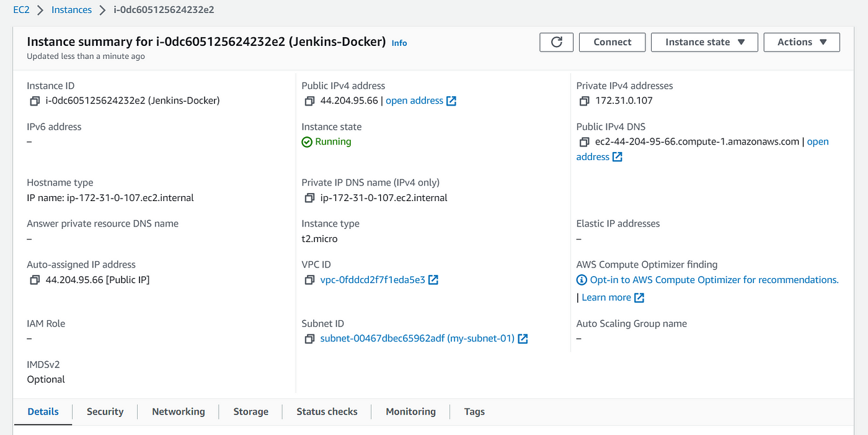The width and height of the screenshot is (868, 435).
Task: Click Opt-in to AWS Compute Optimizer link
Action: [714, 280]
